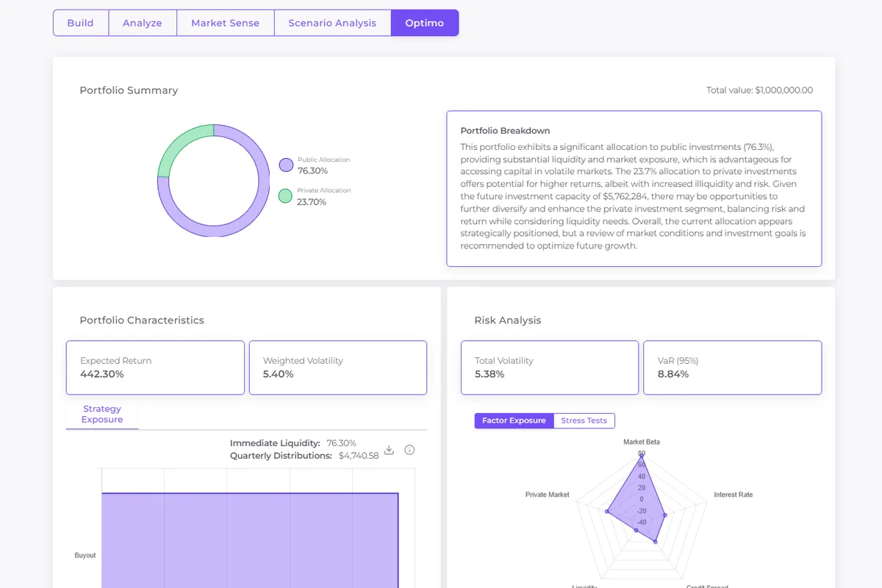Select the Weighted Volatility card
This screenshot has height=588, width=882.
tap(338, 367)
